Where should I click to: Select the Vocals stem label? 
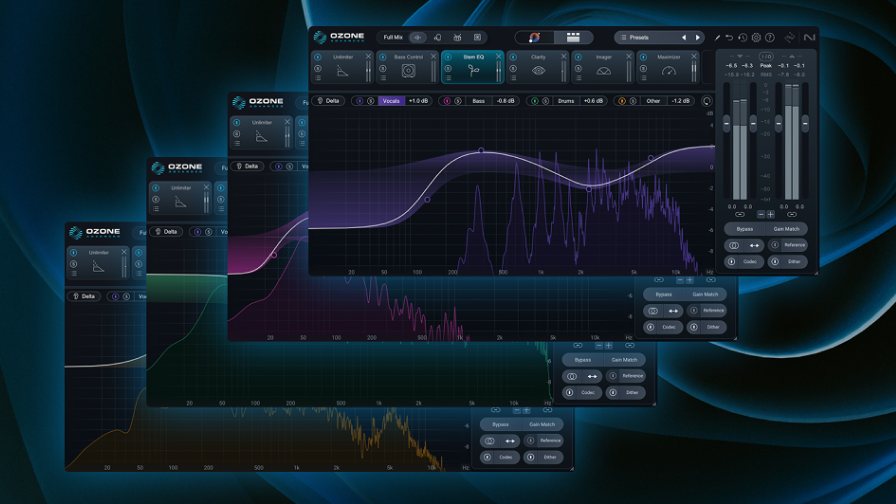[x=391, y=101]
